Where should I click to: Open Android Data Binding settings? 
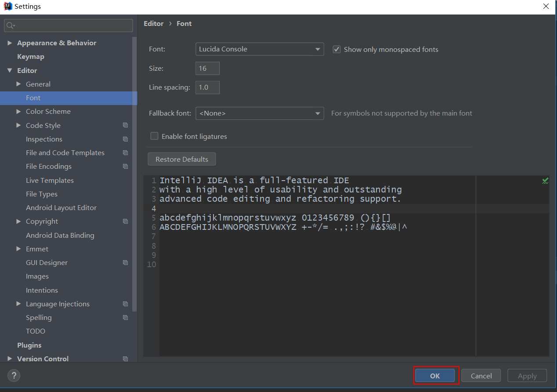(60, 236)
